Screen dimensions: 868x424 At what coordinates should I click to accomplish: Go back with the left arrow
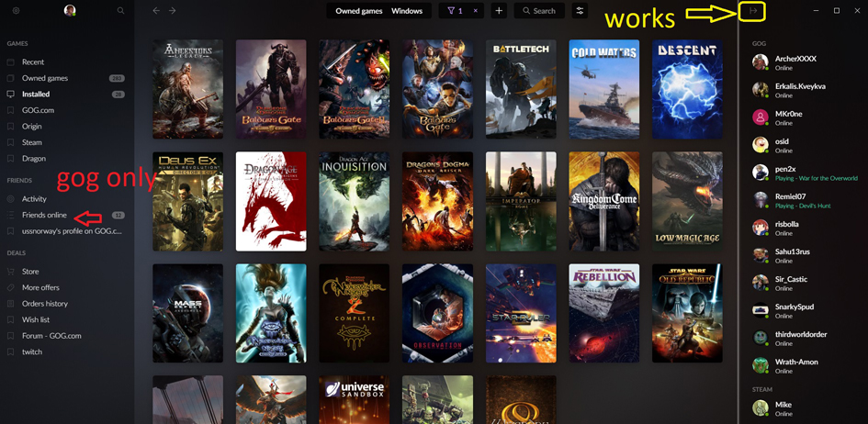click(156, 10)
